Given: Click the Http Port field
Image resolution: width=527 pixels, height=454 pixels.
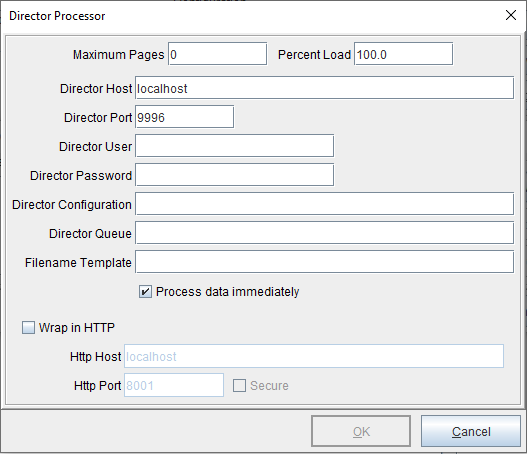Looking at the screenshot, I should click(174, 385).
